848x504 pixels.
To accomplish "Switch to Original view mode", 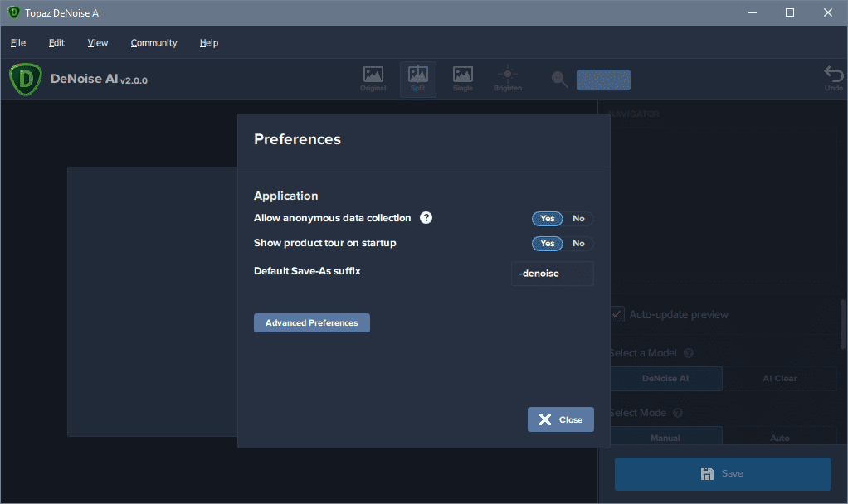I will (x=373, y=79).
